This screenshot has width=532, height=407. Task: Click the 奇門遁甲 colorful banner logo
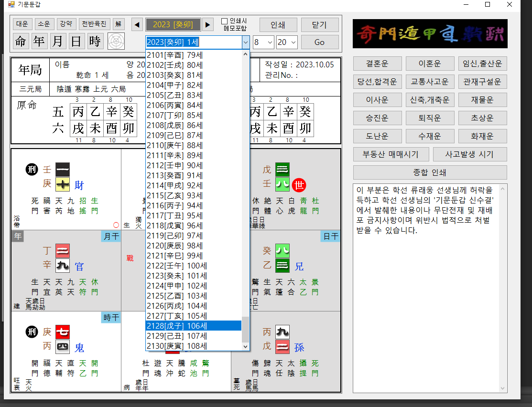click(430, 33)
